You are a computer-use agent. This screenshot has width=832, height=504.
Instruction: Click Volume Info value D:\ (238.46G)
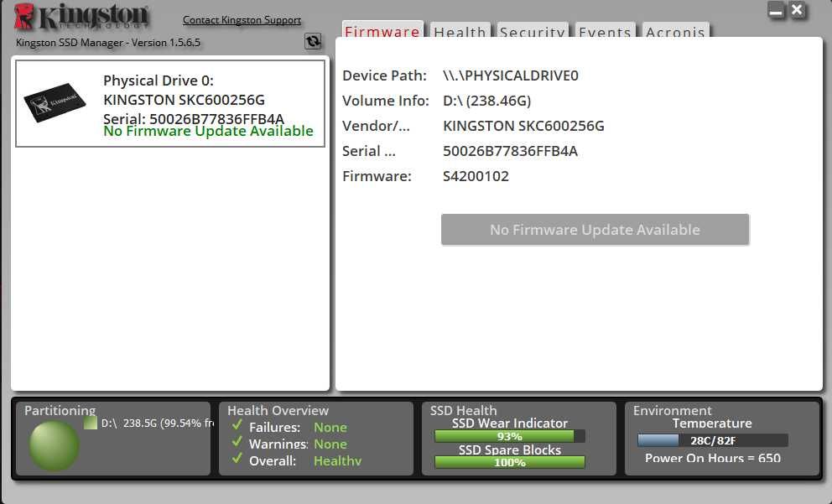486,101
